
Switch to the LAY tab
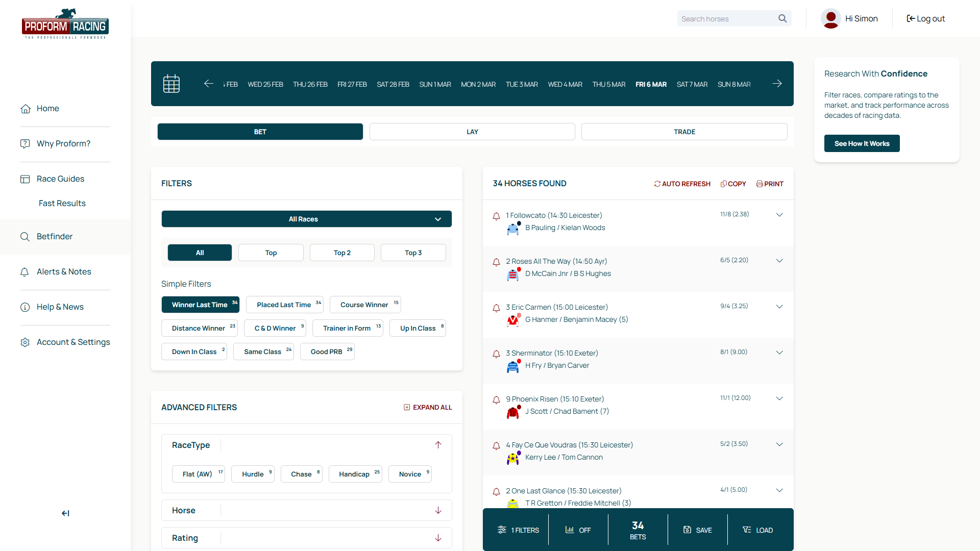(x=472, y=132)
